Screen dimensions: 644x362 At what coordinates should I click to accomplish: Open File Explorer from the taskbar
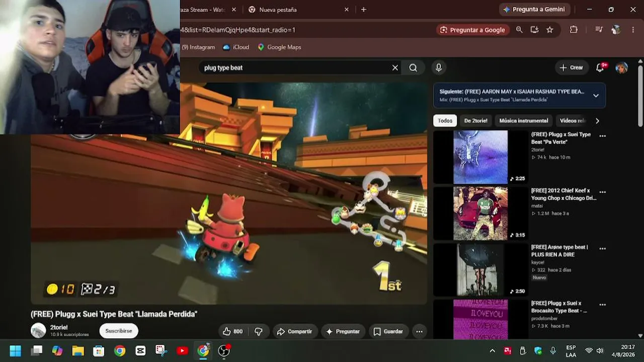pyautogui.click(x=78, y=350)
